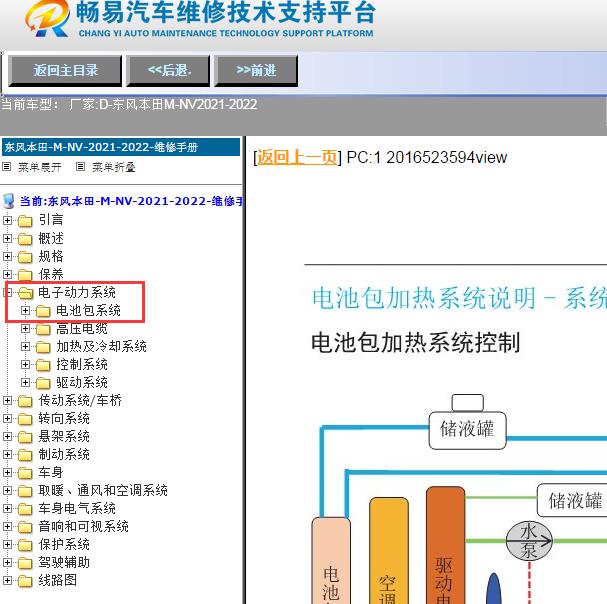Select the 车身电气系统 label
607x604 pixels.
[77, 508]
